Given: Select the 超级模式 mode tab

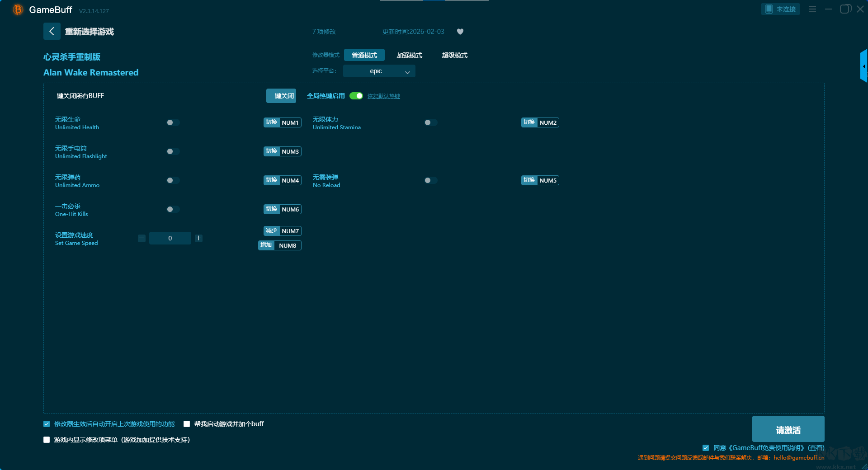Looking at the screenshot, I should (x=454, y=55).
